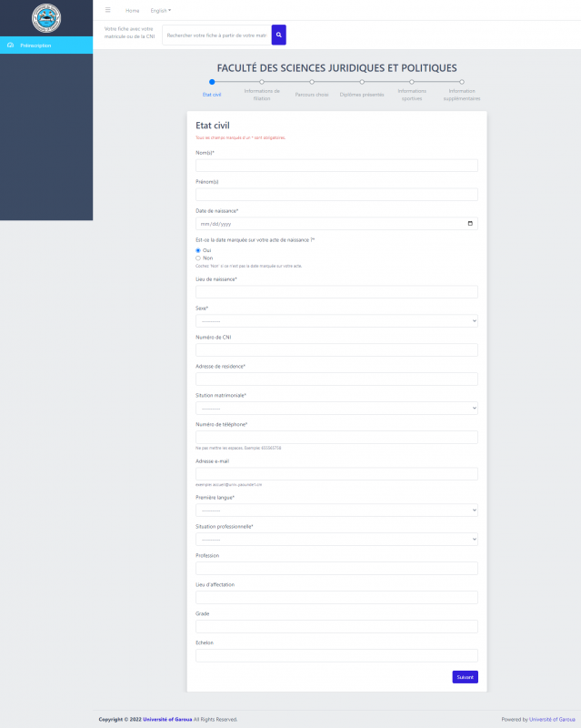Click the Date de naissance field

(336, 223)
